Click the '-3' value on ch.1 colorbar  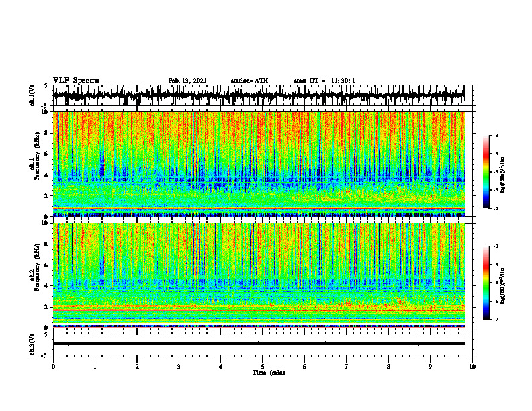point(495,135)
